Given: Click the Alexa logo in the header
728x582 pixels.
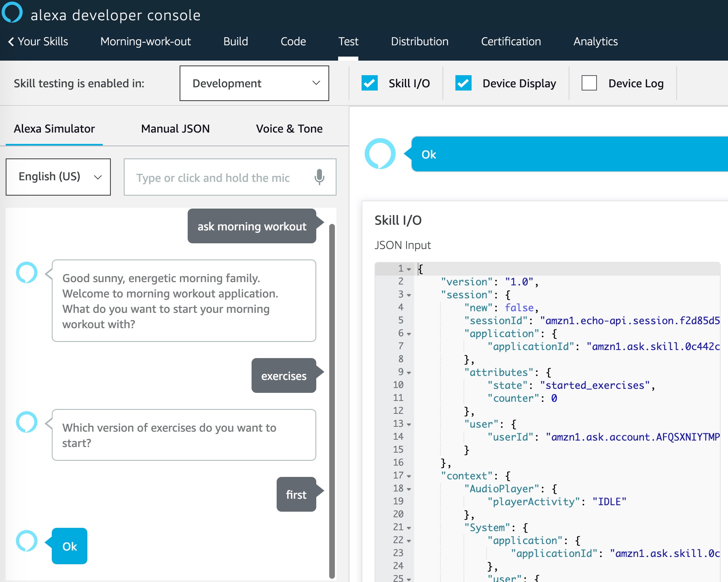Looking at the screenshot, I should [x=12, y=13].
